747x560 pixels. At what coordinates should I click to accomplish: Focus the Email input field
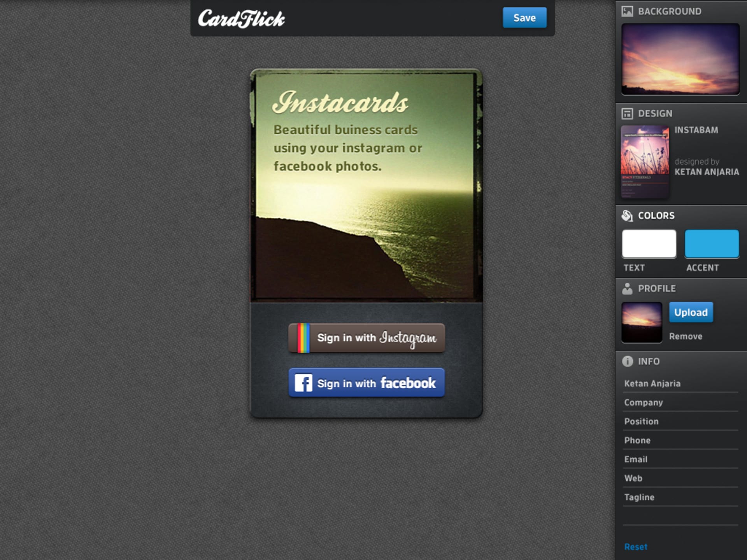[x=680, y=459]
